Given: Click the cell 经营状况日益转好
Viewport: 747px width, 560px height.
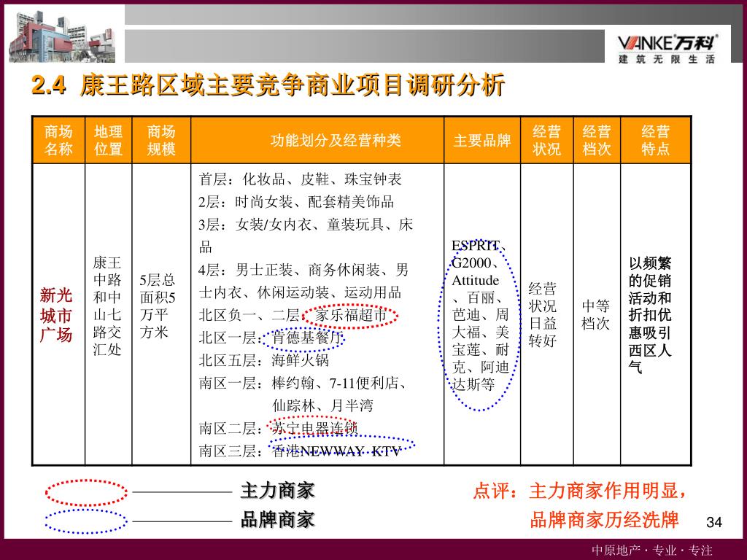Looking at the screenshot, I should (542, 315).
